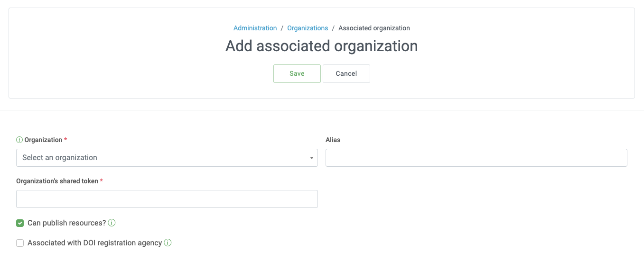Go to Administration breadcrumb link
Image resolution: width=644 pixels, height=261 pixels.
coord(255,28)
